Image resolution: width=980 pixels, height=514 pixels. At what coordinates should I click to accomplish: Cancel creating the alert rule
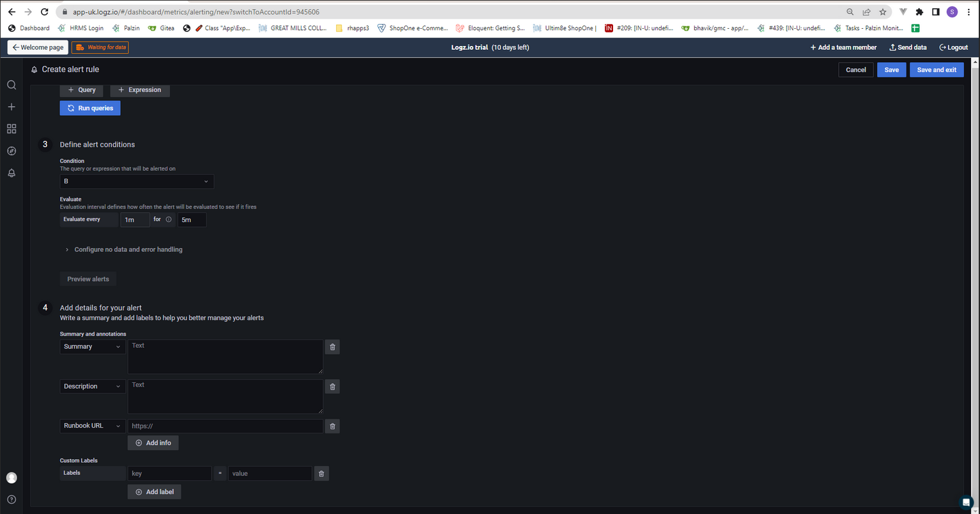click(x=855, y=70)
